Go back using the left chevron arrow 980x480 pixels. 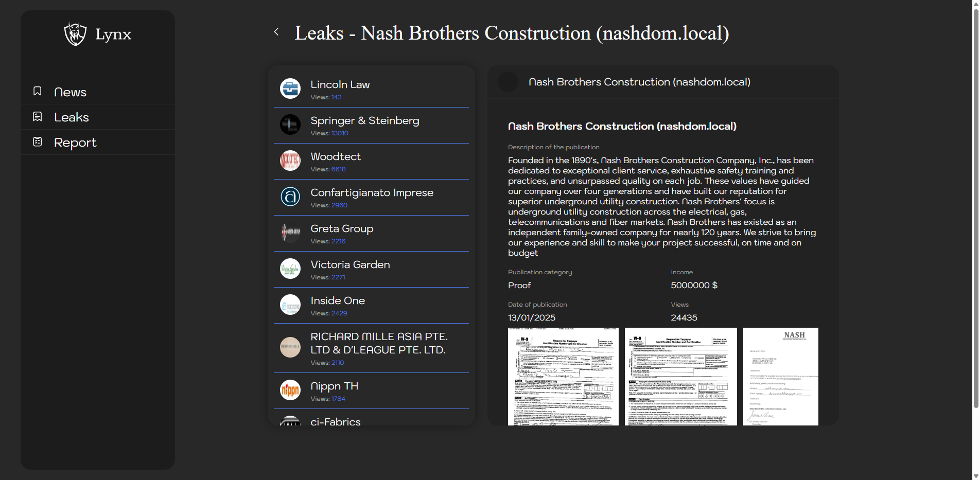point(276,32)
